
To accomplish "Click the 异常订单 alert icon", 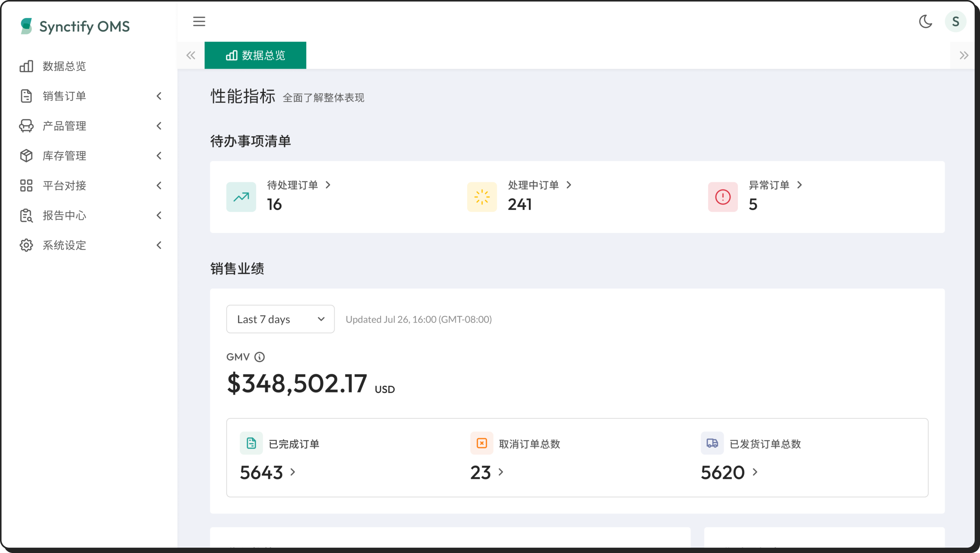I will tap(723, 197).
